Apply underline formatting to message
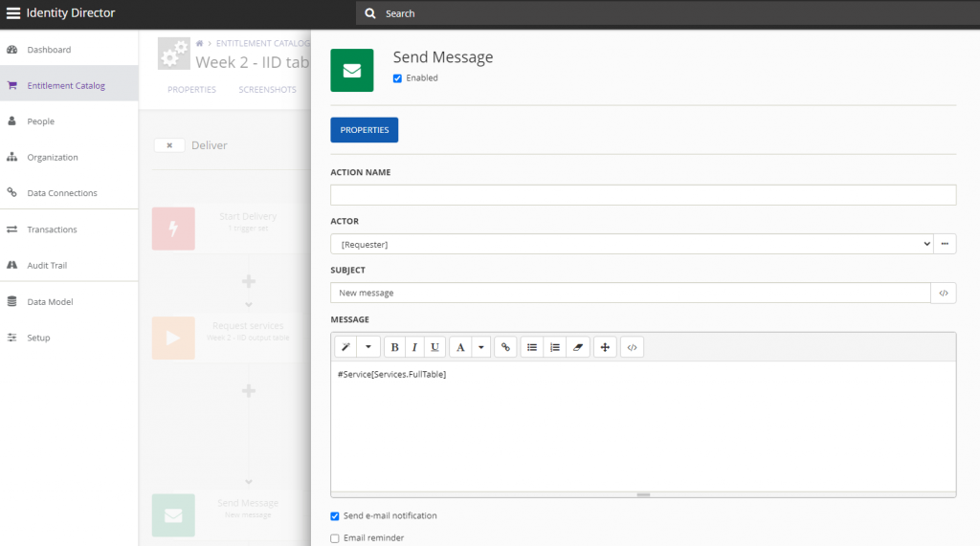 point(435,347)
